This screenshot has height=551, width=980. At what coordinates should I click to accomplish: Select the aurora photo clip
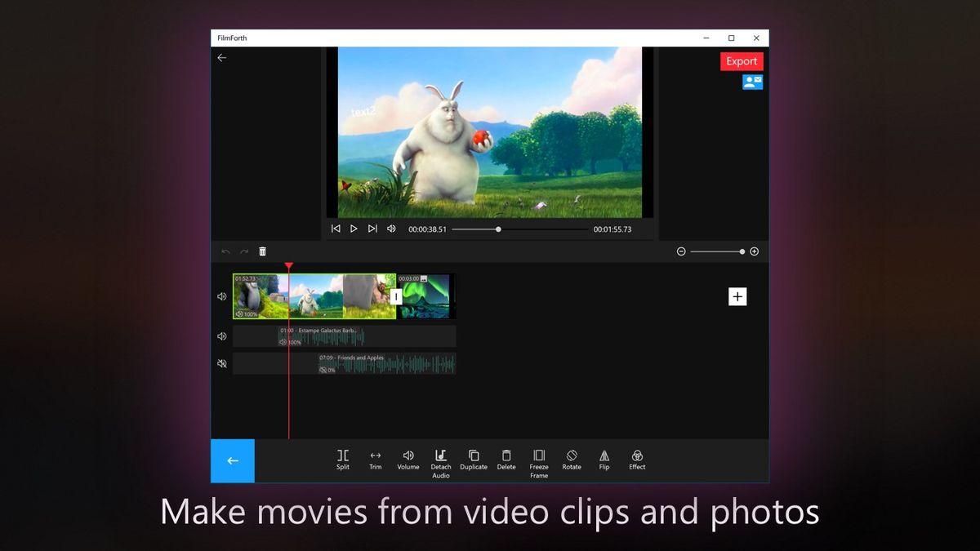[x=425, y=296]
